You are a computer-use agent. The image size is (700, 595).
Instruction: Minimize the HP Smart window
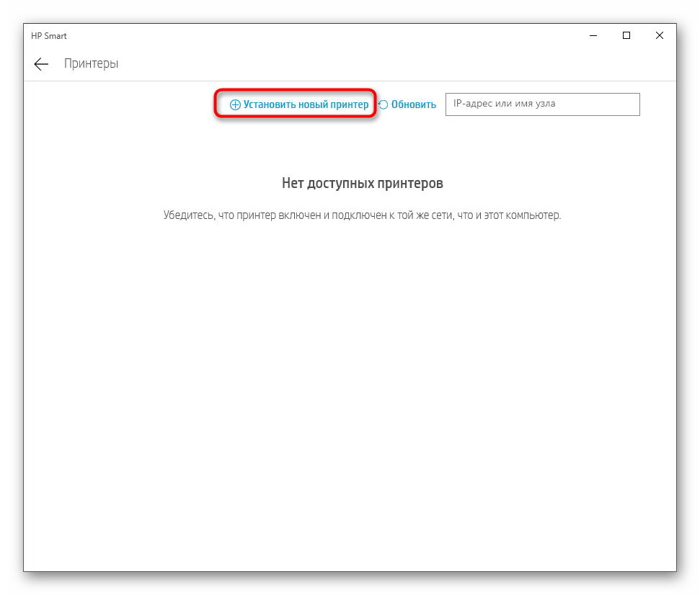(x=593, y=36)
